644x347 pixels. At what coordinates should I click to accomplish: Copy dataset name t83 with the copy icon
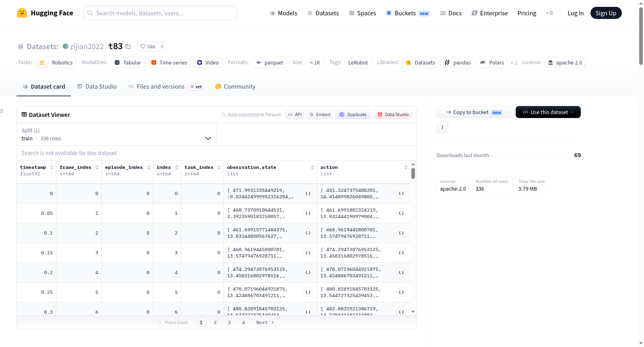click(128, 46)
